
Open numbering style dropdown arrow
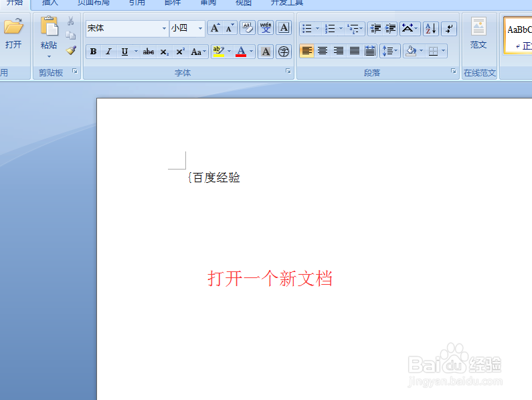(341, 29)
